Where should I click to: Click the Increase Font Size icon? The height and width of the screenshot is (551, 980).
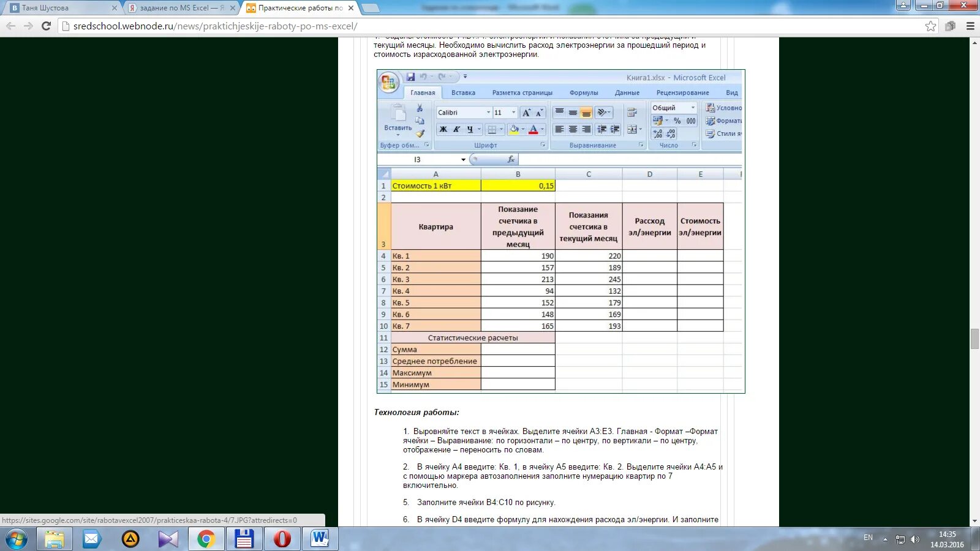[x=527, y=113]
